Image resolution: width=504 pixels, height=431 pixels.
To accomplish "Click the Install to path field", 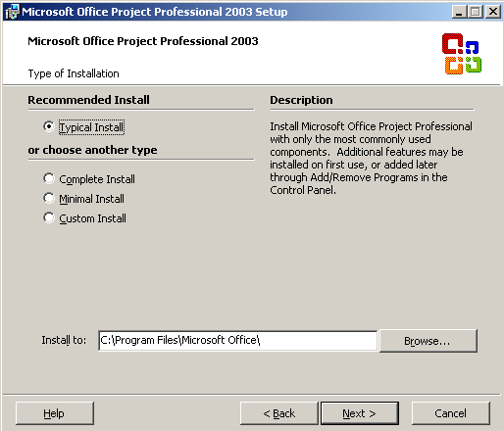I will click(237, 341).
